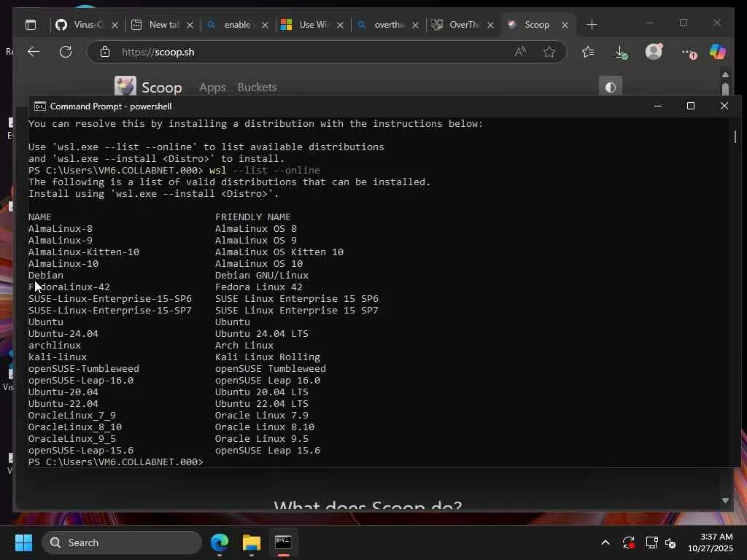Open the Downloads icon in Edge toolbar

coord(622,52)
